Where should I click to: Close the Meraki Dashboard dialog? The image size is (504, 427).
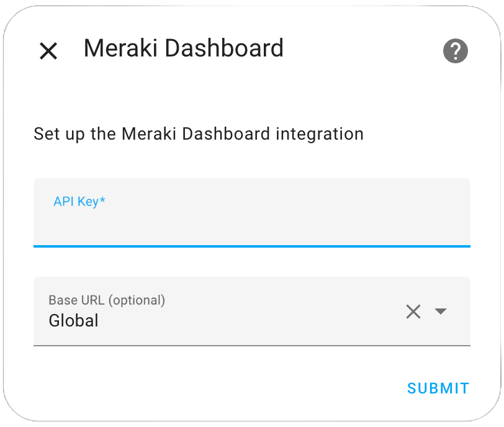tap(48, 51)
